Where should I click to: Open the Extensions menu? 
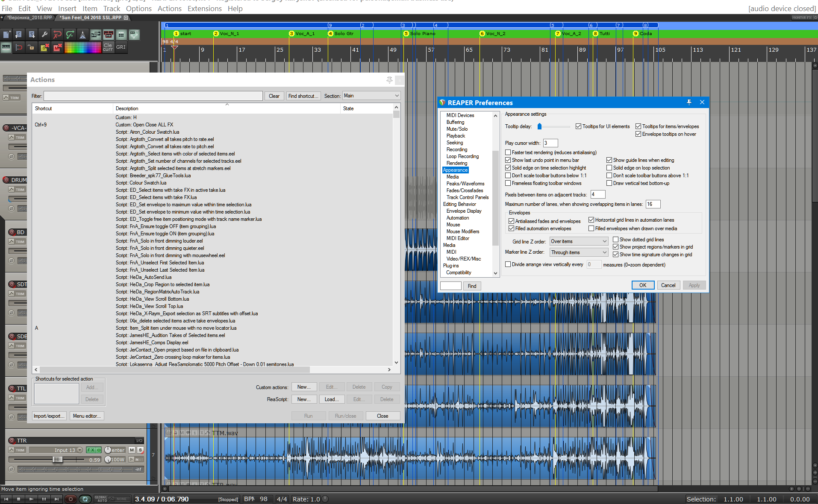coord(204,9)
